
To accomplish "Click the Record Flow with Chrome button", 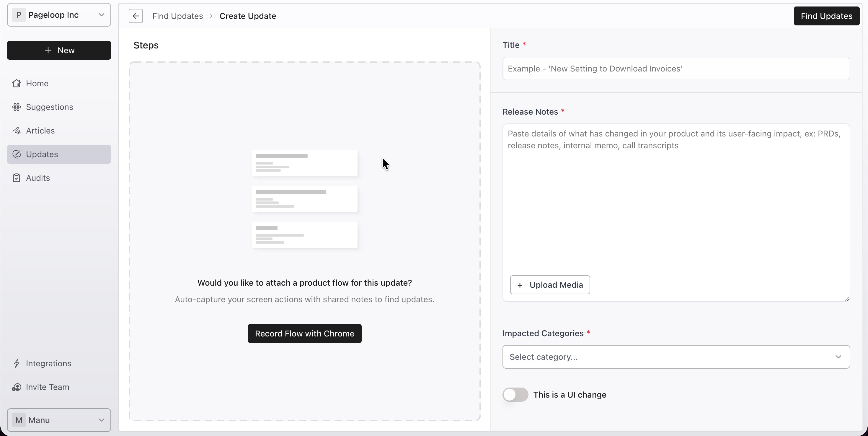I will [x=304, y=333].
